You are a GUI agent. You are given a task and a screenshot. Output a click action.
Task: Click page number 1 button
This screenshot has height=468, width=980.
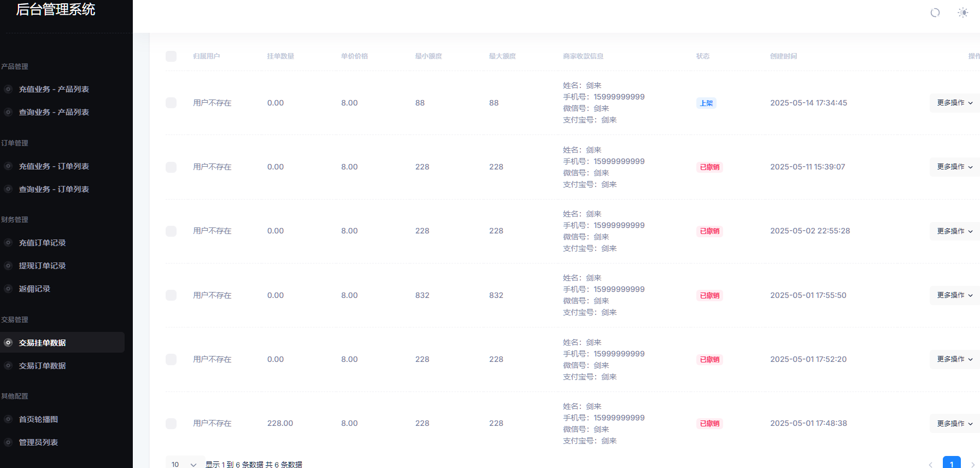[x=951, y=464]
